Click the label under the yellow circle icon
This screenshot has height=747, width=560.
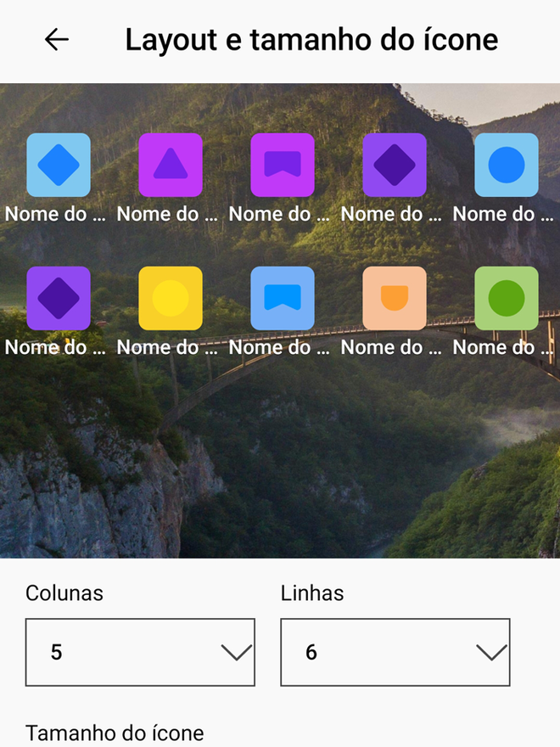[x=167, y=347]
